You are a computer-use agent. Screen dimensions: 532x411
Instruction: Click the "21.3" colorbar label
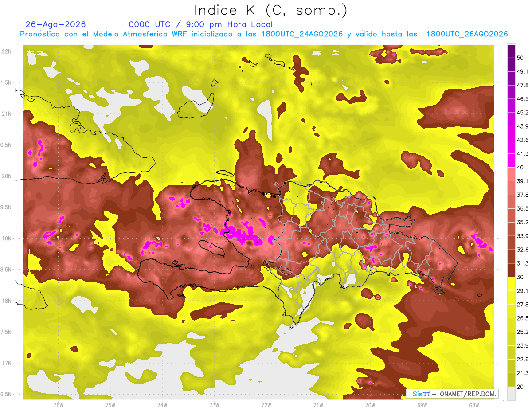523,373
